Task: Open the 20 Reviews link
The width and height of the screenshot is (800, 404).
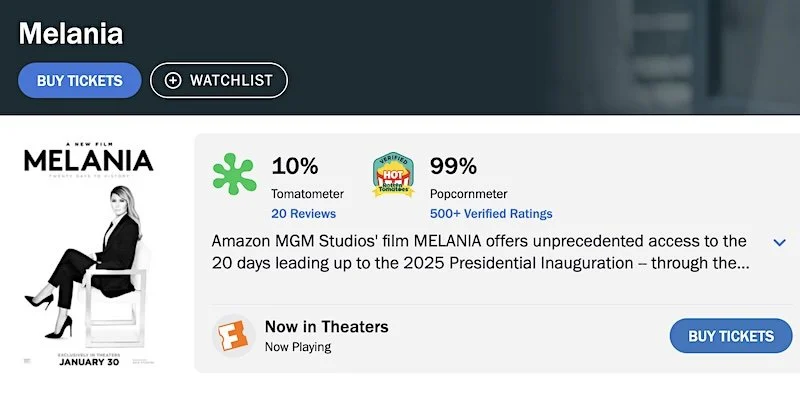Action: pos(303,213)
